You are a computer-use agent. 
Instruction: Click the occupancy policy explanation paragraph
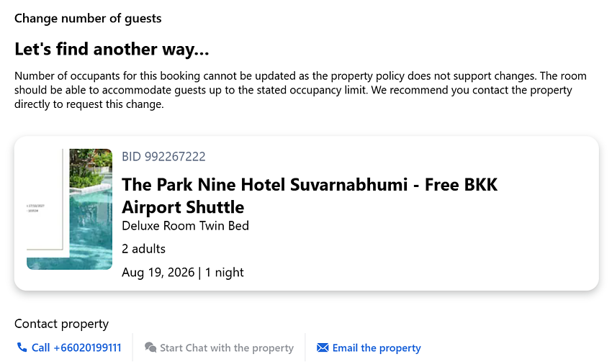[300, 90]
